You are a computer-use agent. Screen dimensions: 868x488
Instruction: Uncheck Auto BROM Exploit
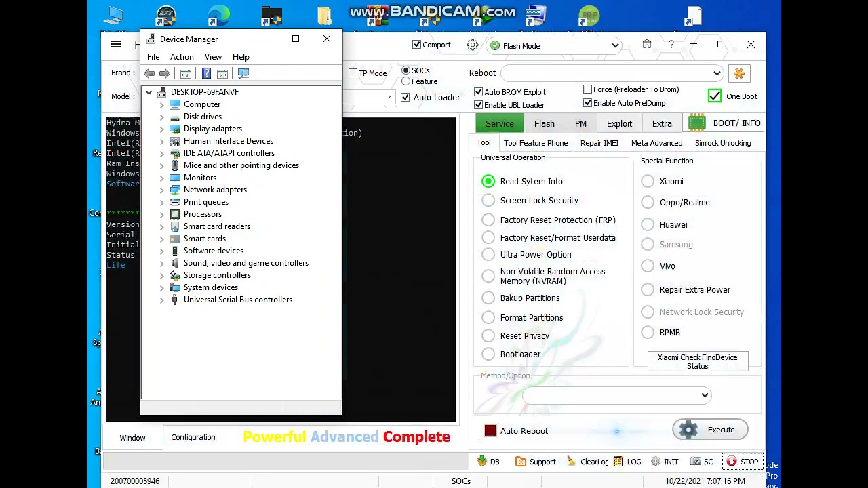pos(479,91)
